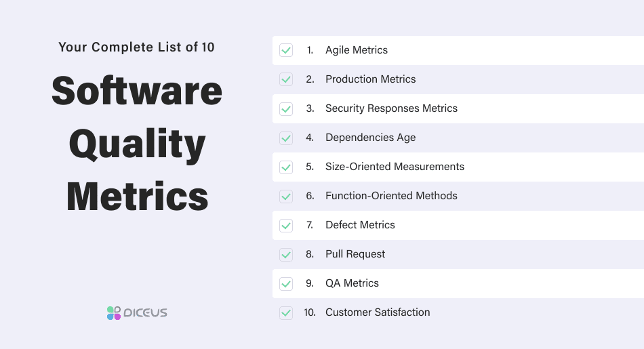The height and width of the screenshot is (349, 644).
Task: Select the QA Metrics label
Action: 352,283
